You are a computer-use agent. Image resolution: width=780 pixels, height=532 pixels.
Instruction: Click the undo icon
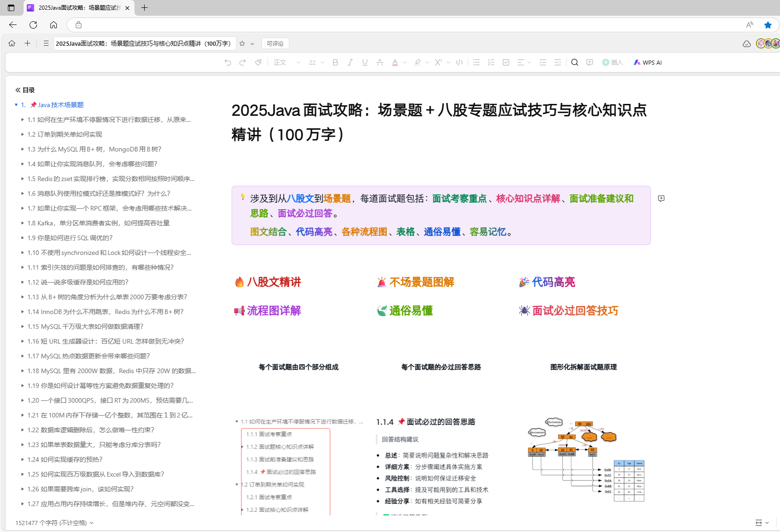coord(228,62)
